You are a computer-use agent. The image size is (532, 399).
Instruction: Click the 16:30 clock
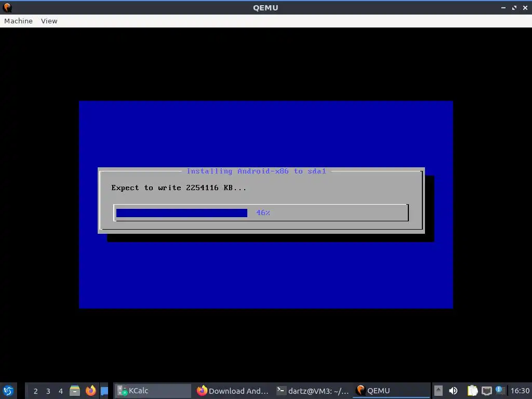point(520,391)
